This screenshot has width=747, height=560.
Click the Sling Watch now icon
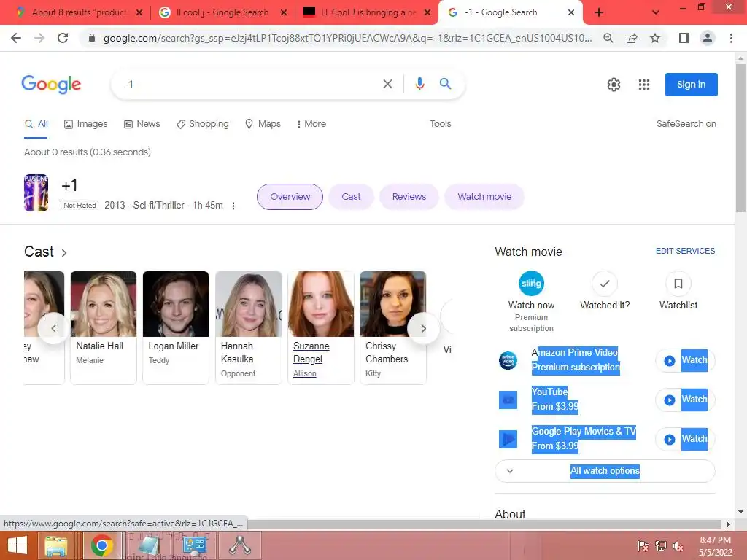531,284
